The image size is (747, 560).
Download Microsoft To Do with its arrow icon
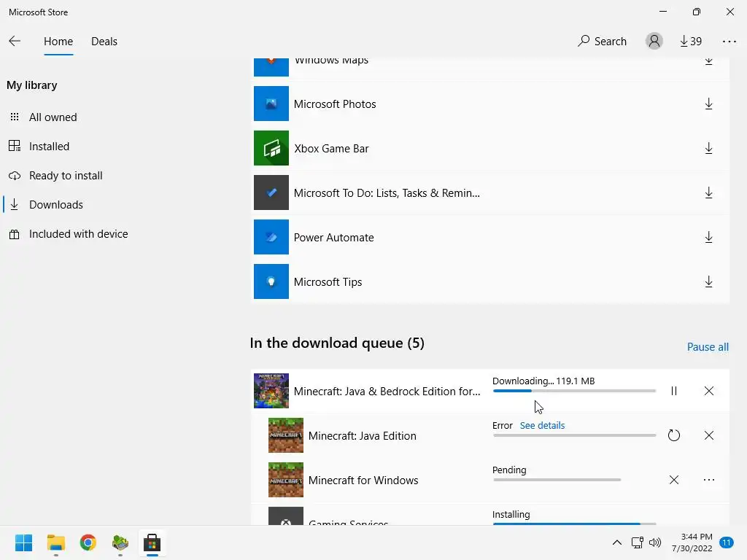point(708,192)
